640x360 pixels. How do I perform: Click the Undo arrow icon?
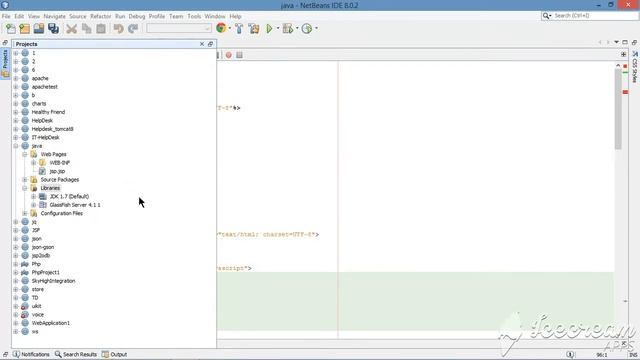[119, 29]
